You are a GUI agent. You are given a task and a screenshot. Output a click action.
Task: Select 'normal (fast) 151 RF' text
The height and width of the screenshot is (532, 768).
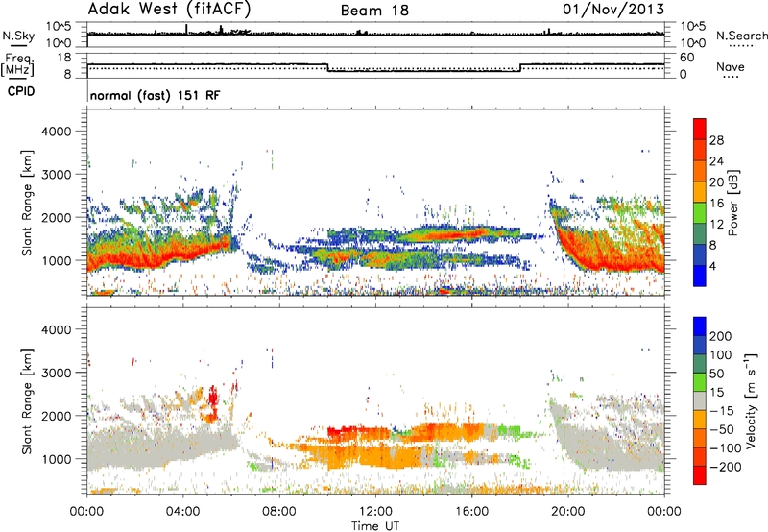156,95
